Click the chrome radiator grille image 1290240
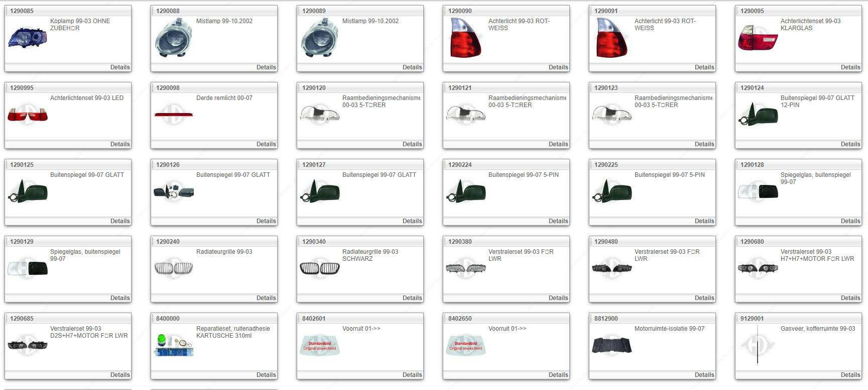The height and width of the screenshot is (390, 868). pos(174,268)
